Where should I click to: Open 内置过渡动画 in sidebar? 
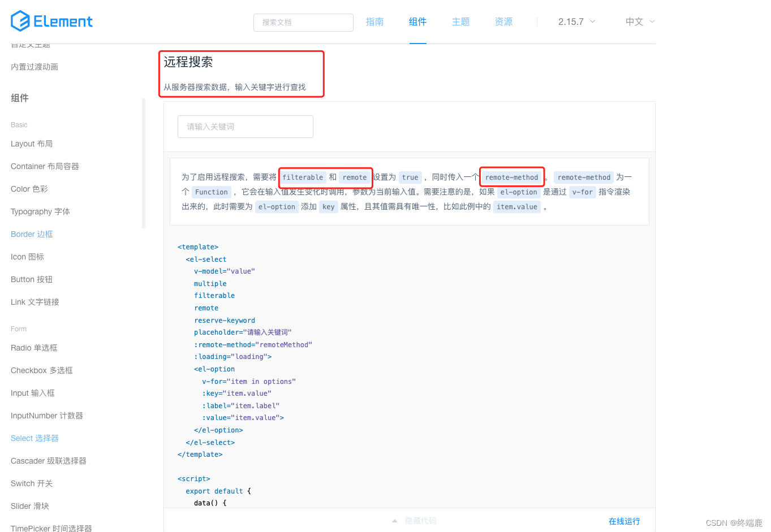point(35,67)
